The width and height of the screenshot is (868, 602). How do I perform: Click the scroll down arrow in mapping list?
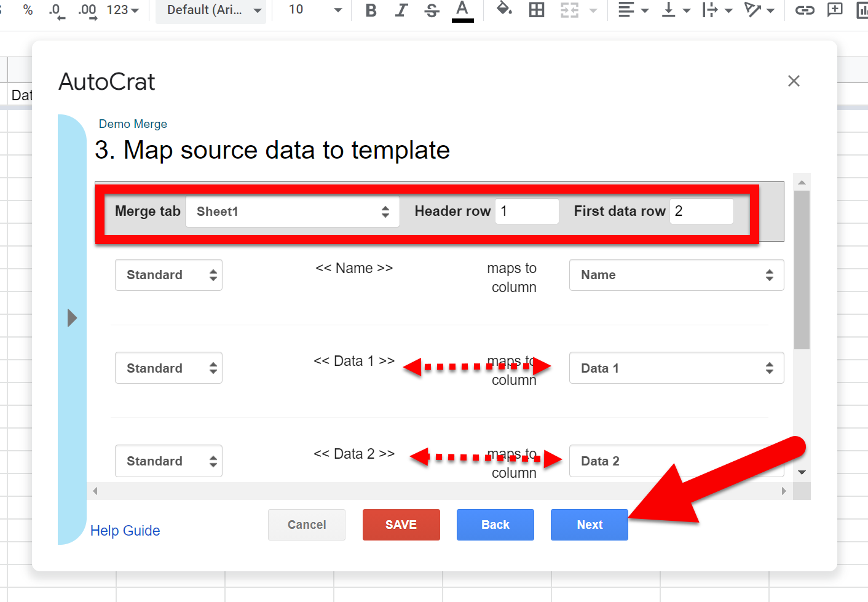point(802,472)
